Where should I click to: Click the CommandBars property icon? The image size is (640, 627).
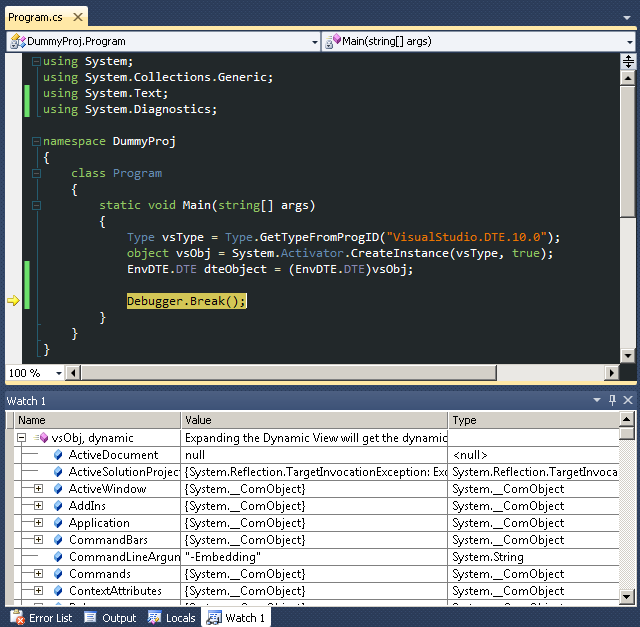click(x=58, y=540)
